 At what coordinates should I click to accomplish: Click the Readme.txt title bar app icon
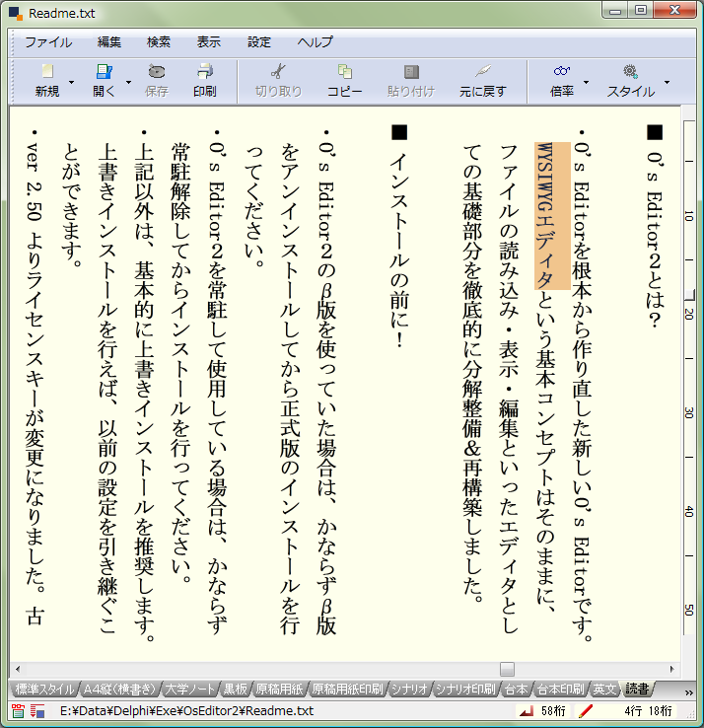coord(16,14)
